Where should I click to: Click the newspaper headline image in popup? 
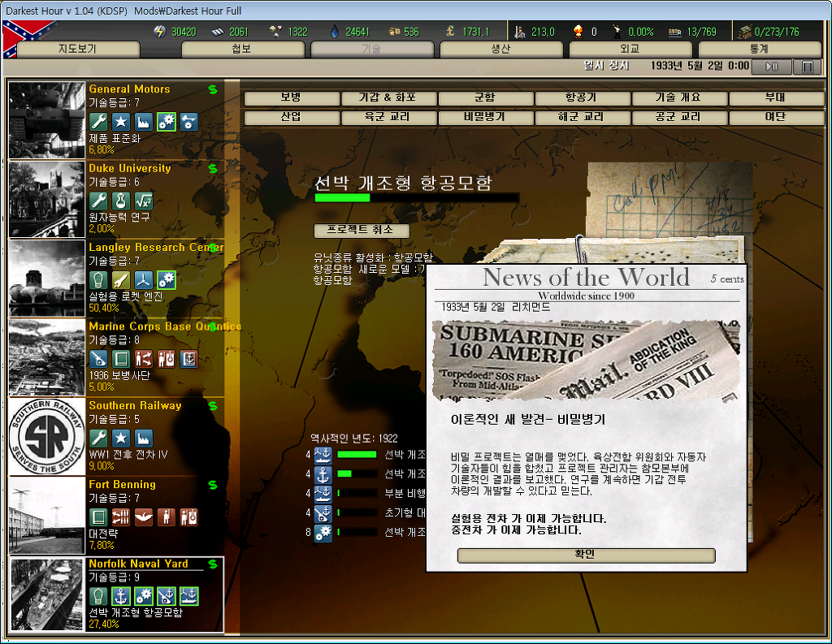tap(586, 360)
